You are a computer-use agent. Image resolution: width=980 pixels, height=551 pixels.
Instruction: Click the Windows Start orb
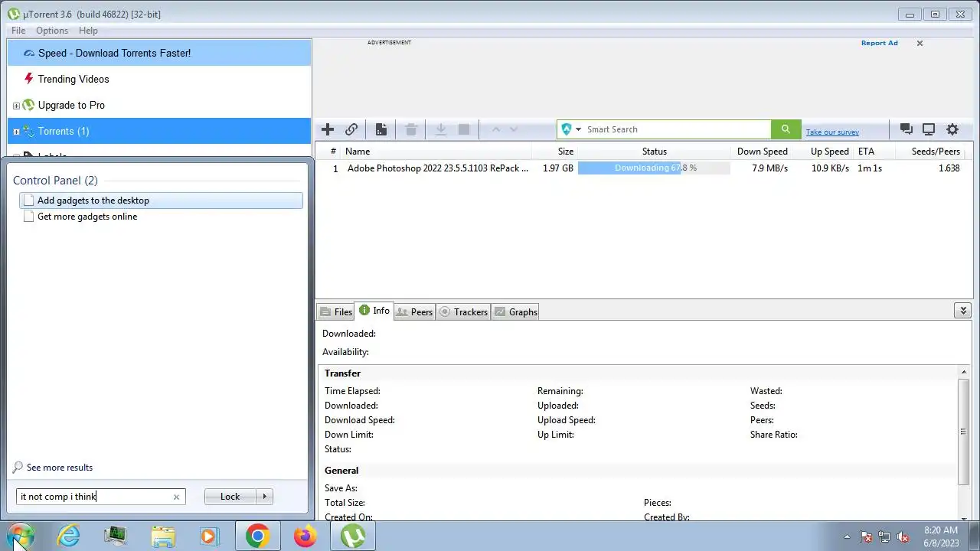point(21,536)
